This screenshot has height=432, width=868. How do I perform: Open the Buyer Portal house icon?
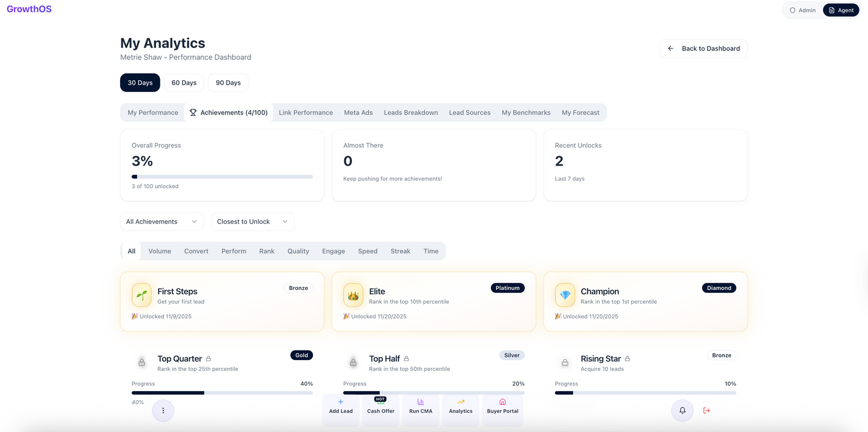pyautogui.click(x=503, y=403)
